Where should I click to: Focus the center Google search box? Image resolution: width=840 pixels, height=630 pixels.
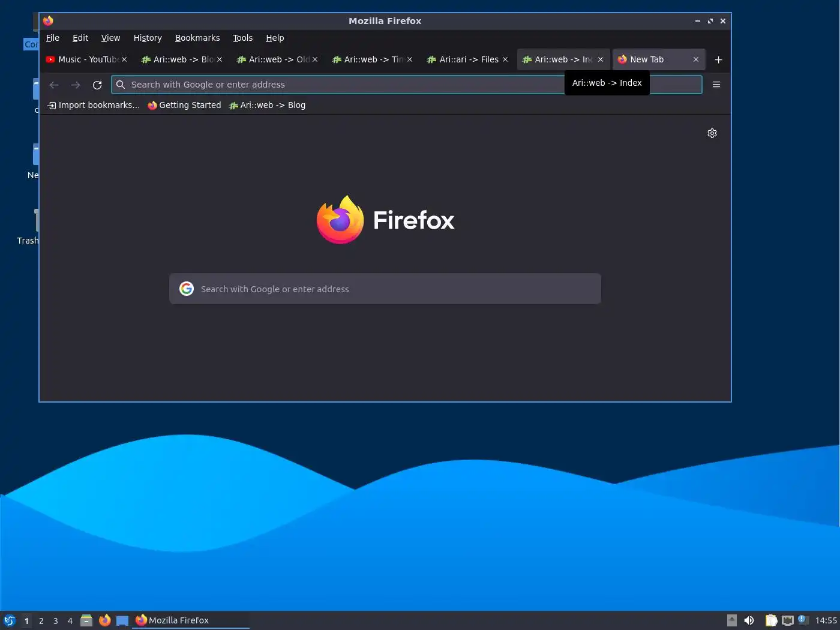[x=385, y=289]
